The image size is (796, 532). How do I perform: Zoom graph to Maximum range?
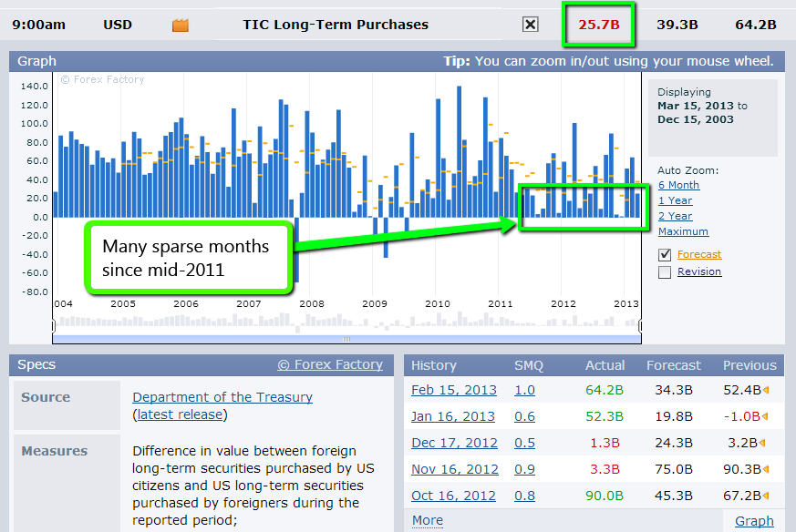coord(683,231)
